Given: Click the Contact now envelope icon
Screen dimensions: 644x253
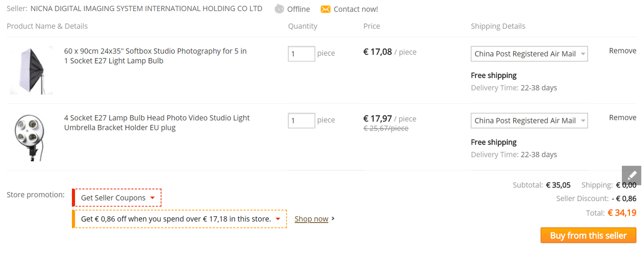Looking at the screenshot, I should coord(326,9).
